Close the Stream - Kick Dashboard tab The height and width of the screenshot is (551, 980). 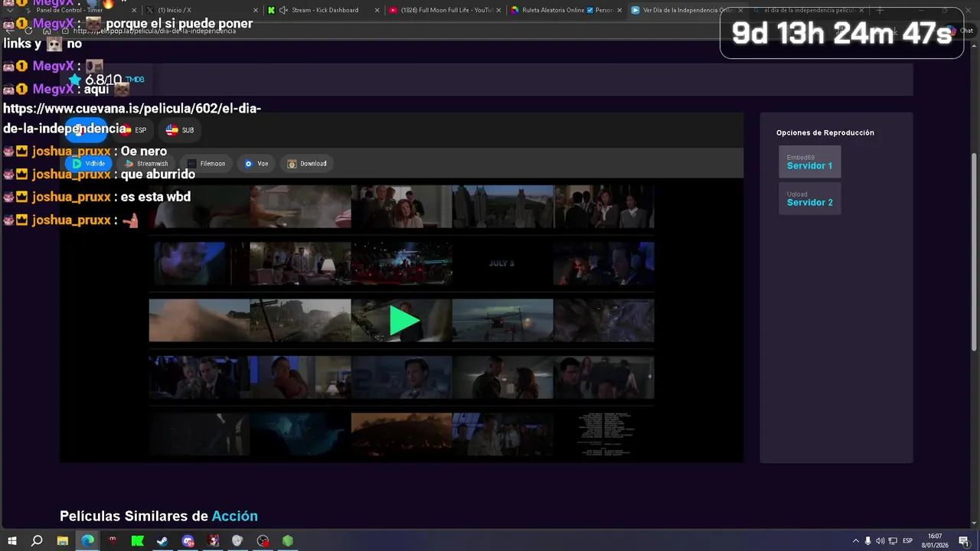click(x=377, y=10)
